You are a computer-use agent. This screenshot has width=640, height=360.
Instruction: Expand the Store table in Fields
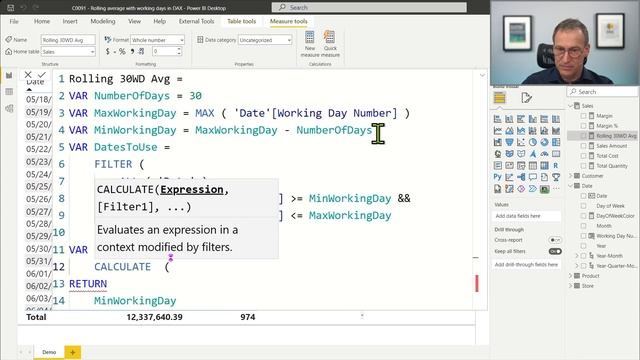(571, 286)
